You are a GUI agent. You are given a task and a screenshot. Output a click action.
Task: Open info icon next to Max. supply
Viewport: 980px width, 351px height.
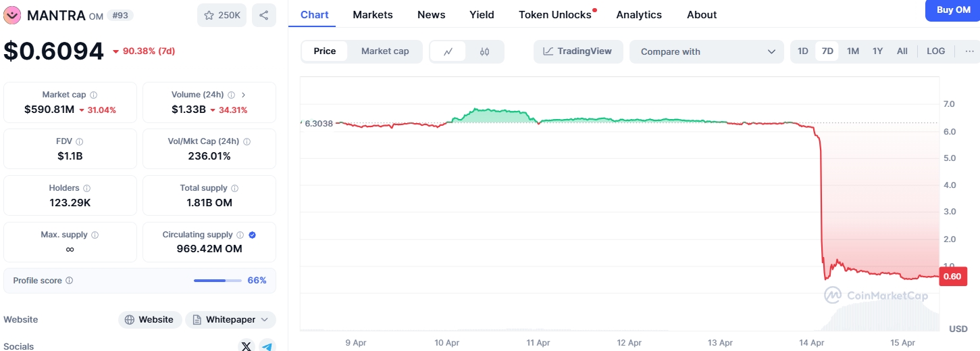[x=95, y=235]
